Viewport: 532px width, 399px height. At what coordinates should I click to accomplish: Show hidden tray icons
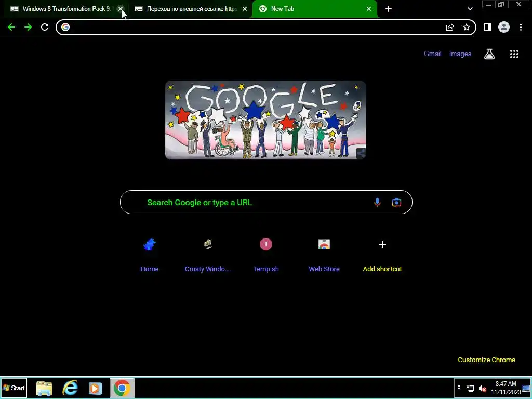pyautogui.click(x=459, y=388)
